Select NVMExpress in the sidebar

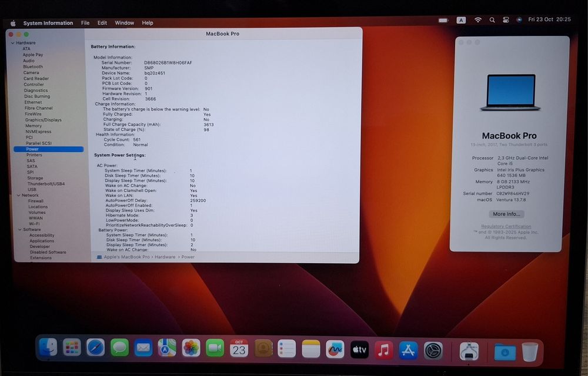[38, 132]
